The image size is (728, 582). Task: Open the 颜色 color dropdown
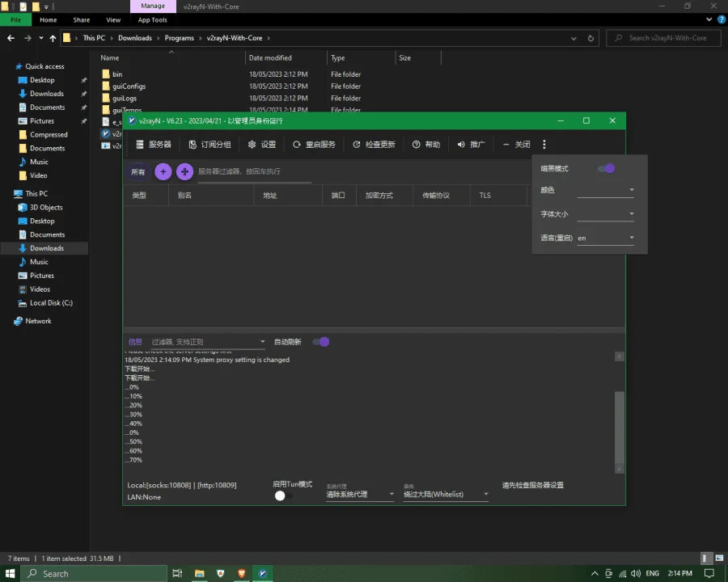pyautogui.click(x=605, y=190)
